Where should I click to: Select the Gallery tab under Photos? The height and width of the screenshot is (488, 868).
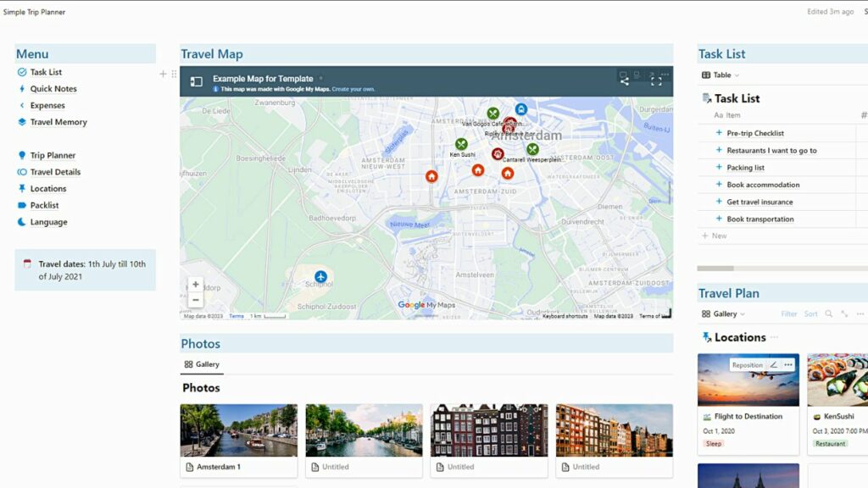pos(202,364)
